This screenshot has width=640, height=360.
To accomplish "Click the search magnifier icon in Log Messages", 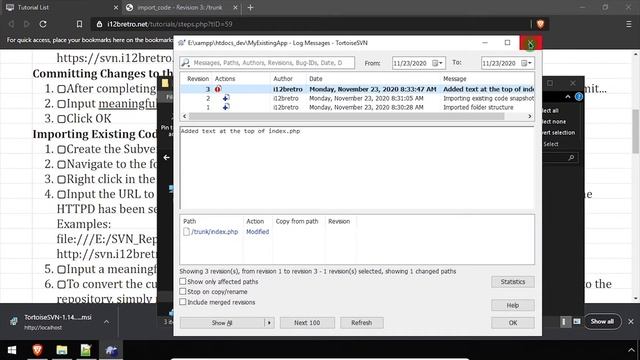I will [185, 62].
